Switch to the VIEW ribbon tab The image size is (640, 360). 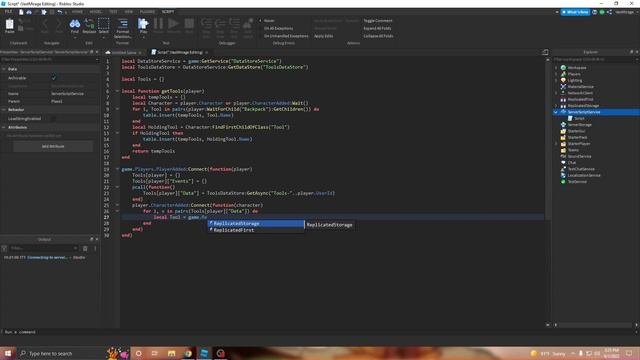tap(129, 12)
